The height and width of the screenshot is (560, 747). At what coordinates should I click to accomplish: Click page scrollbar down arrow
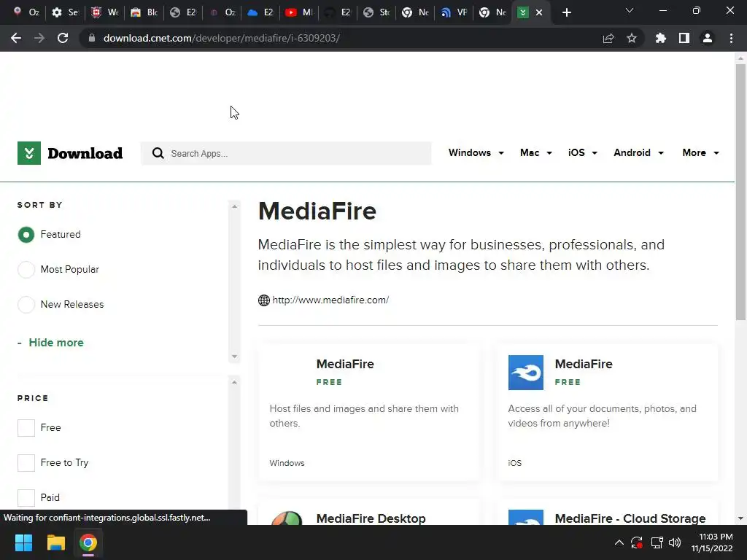740,518
